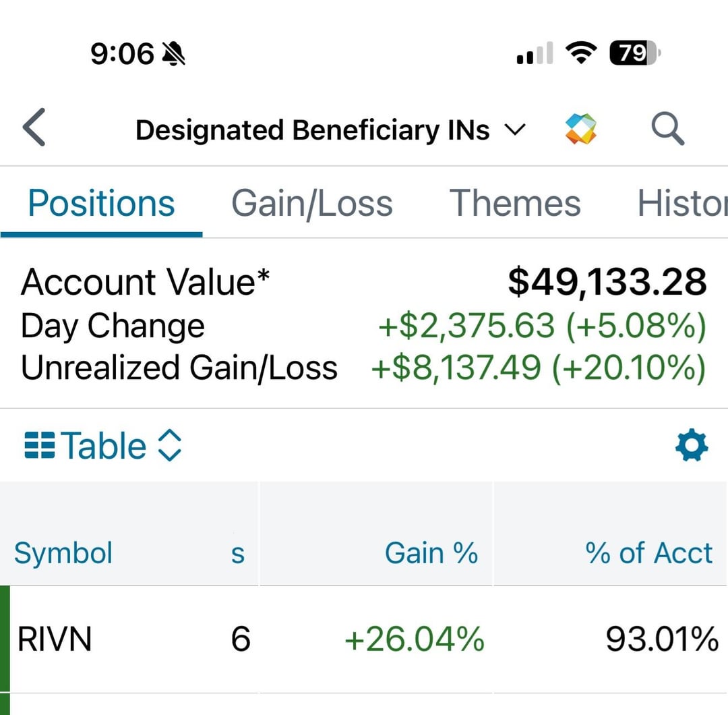Expand the Designated Beneficiary account dropdown

pos(514,130)
